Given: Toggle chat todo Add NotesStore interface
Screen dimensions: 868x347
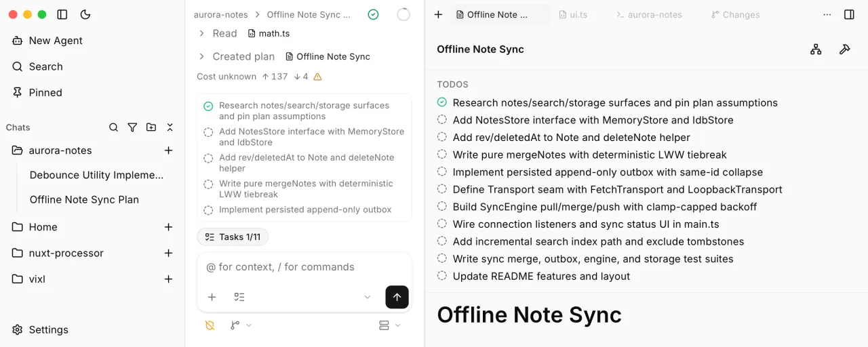Looking at the screenshot, I should 208,132.
